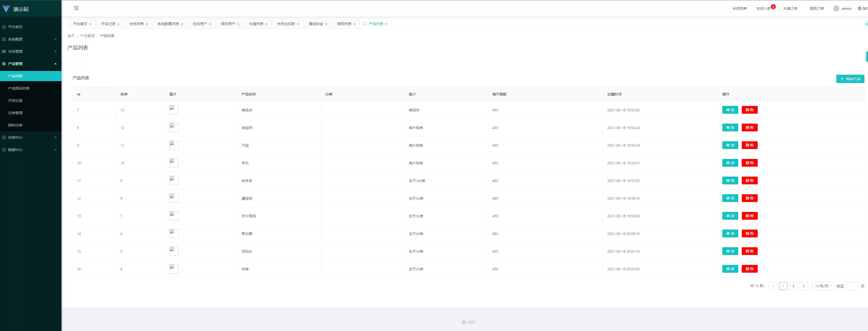Expand the 系统配置 sidebar menu
The image size is (868, 331).
click(30, 39)
